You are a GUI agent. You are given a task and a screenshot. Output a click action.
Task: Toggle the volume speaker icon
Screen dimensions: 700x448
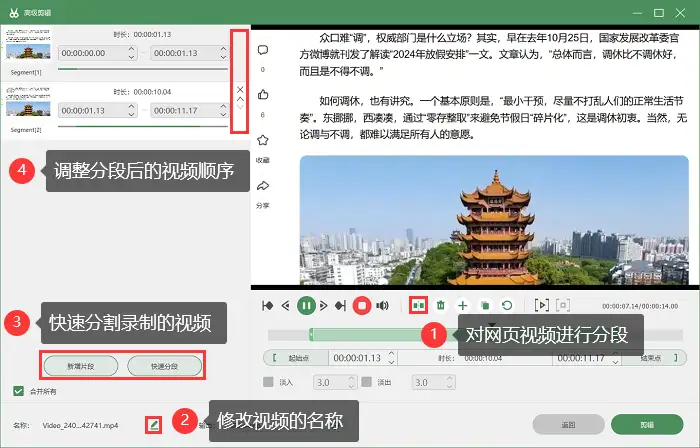tap(382, 306)
